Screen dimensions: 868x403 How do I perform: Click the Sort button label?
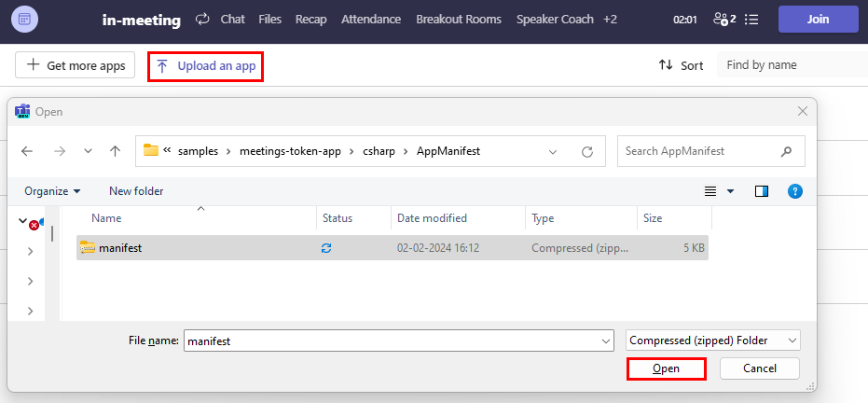tap(692, 65)
